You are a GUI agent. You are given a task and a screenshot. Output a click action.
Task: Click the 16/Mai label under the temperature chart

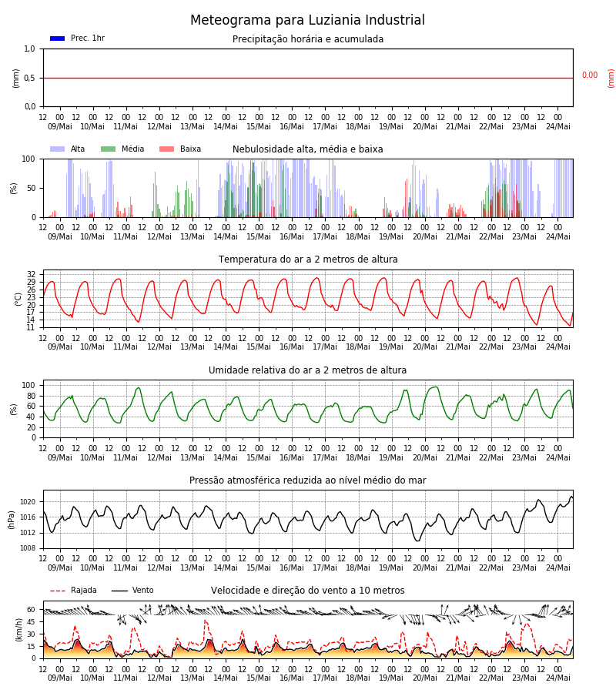coord(292,347)
